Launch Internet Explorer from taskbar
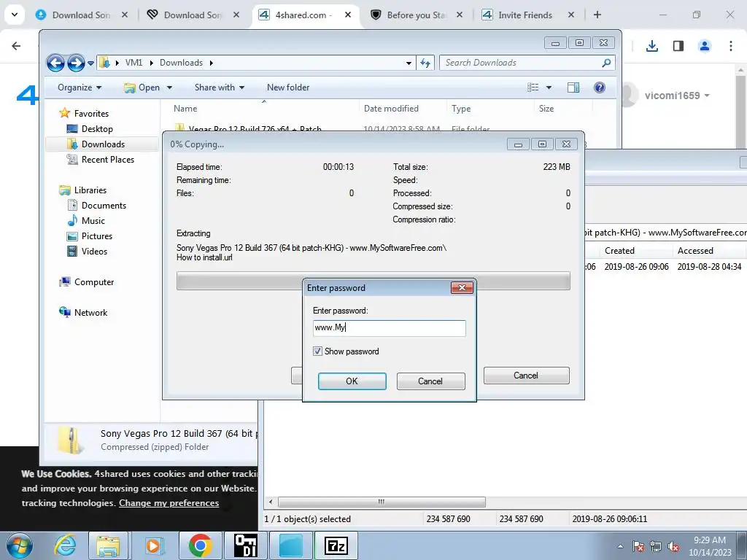Screen dimensions: 747x560 (65, 545)
